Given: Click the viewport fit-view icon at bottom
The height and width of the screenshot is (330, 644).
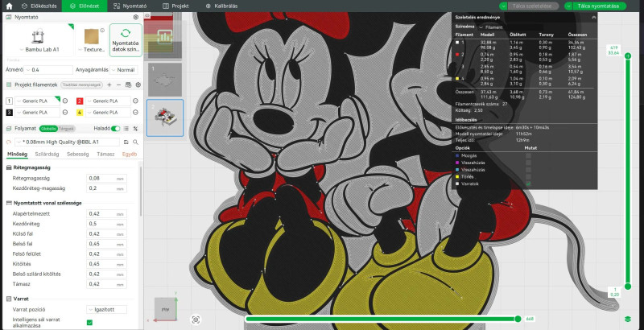Looking at the screenshot, I should click(196, 320).
